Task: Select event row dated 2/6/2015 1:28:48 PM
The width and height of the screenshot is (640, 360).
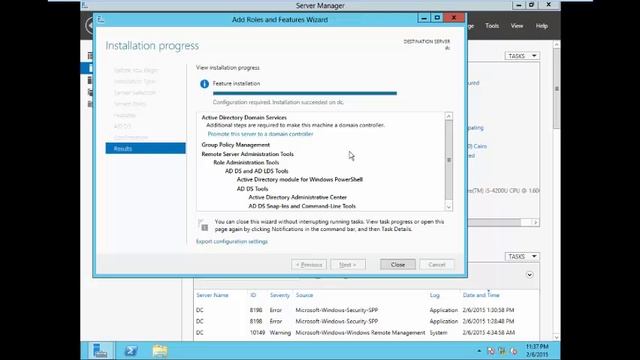Action: coord(366,321)
